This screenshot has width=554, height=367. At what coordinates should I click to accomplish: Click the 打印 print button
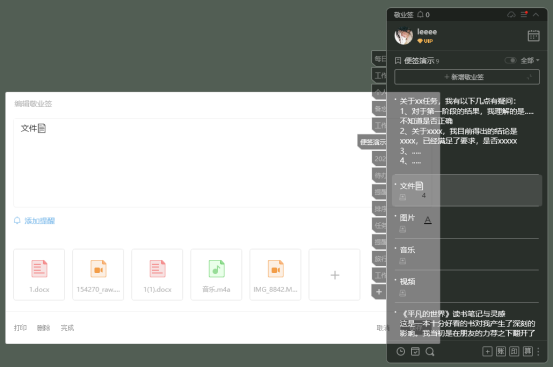click(20, 328)
